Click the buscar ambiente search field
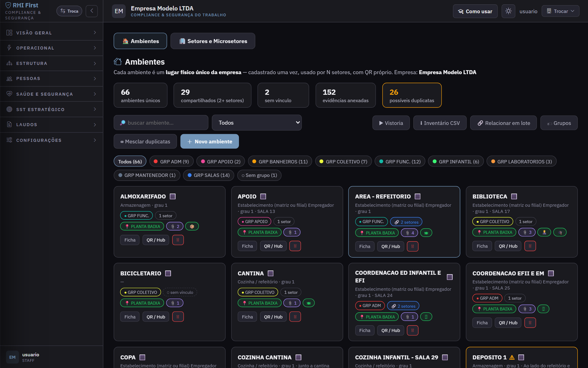Image resolution: width=588 pixels, height=368 pixels. (x=161, y=122)
